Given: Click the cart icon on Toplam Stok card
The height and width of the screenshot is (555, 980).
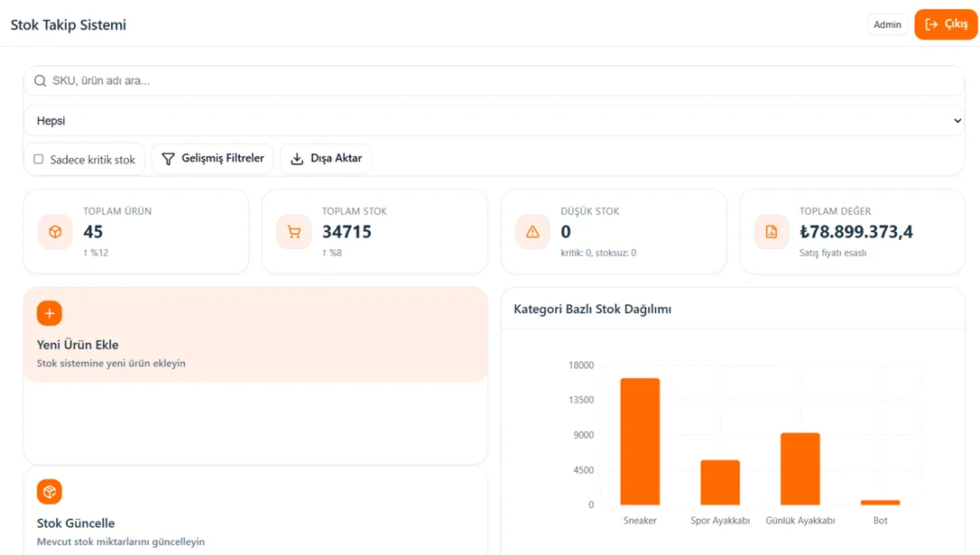Looking at the screenshot, I should click(294, 232).
